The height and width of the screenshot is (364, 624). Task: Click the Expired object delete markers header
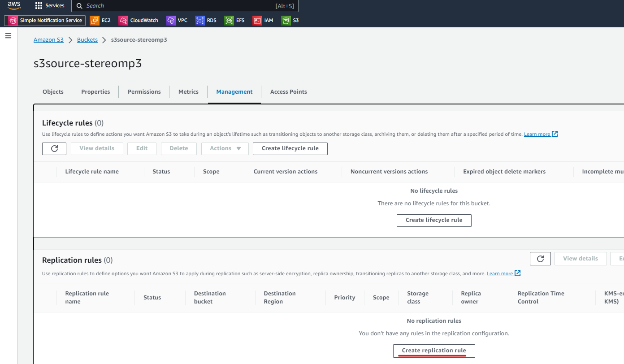click(x=504, y=172)
